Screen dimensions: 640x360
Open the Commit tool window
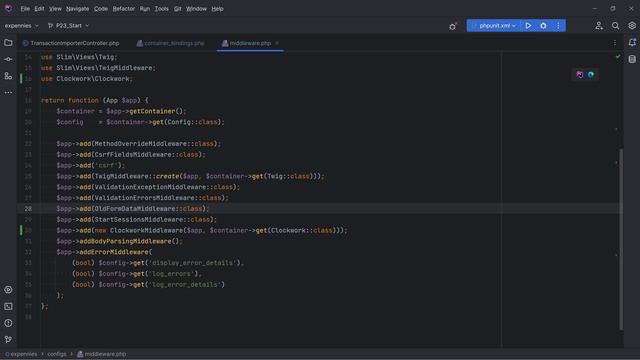tap(8, 60)
